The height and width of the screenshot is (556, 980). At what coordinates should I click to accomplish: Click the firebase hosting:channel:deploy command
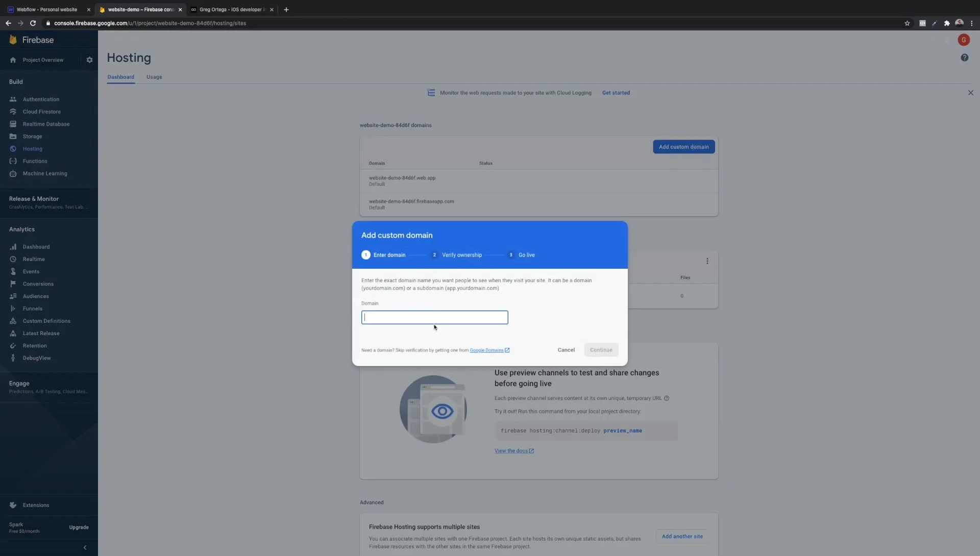(586, 431)
